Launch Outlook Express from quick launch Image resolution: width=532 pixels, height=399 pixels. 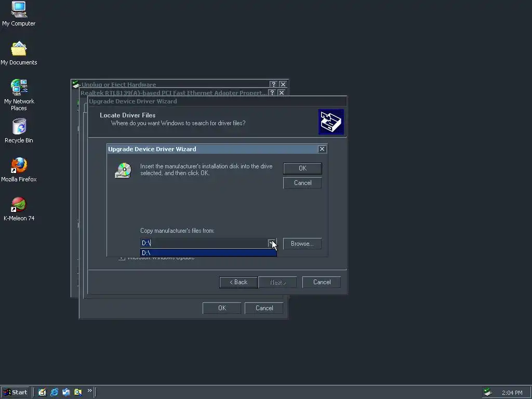[66, 392]
